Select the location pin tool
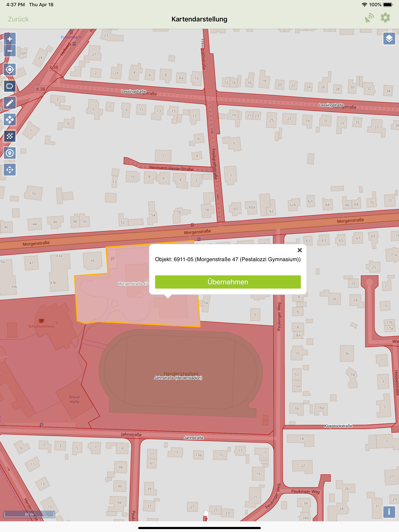Viewport: 399px width, 532px height. click(x=10, y=153)
